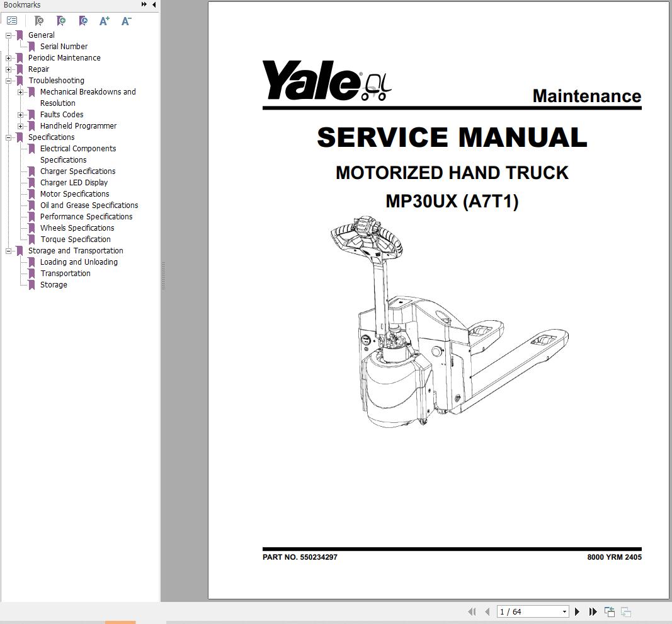Select the Wheels Specifications bookmark
This screenshot has height=624, width=672.
coord(77,228)
